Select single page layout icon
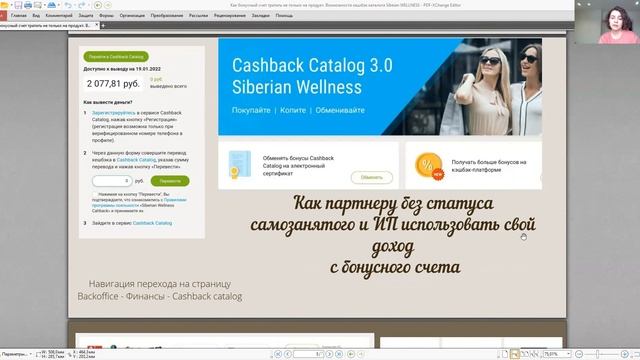640x360 pixels. tap(505, 354)
